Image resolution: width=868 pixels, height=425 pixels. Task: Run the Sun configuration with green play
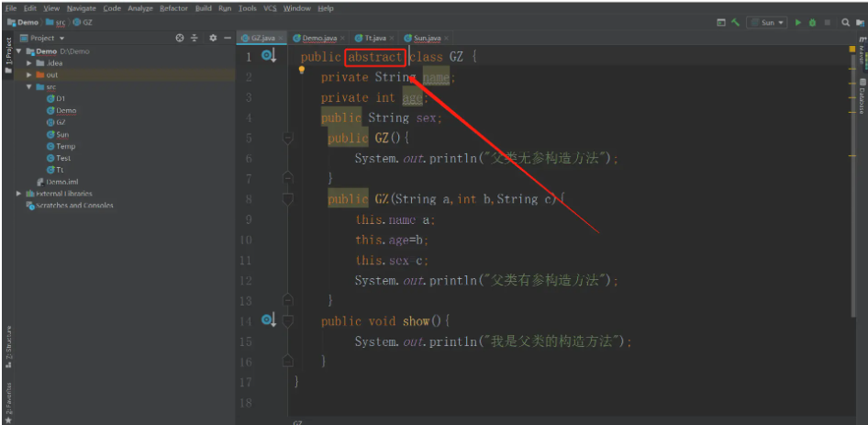798,23
